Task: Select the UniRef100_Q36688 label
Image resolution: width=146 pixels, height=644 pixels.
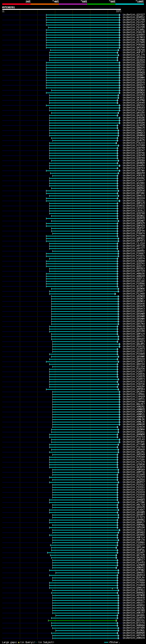Action: coord(134,261)
